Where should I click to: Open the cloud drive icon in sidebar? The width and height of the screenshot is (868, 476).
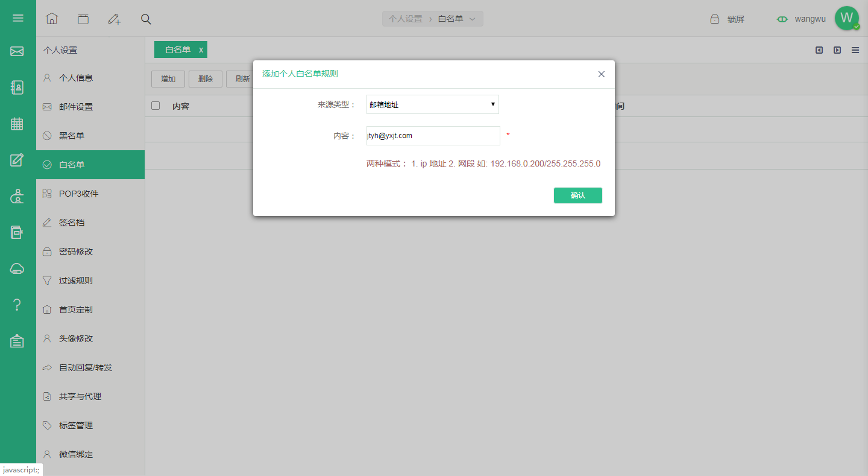pos(17,268)
